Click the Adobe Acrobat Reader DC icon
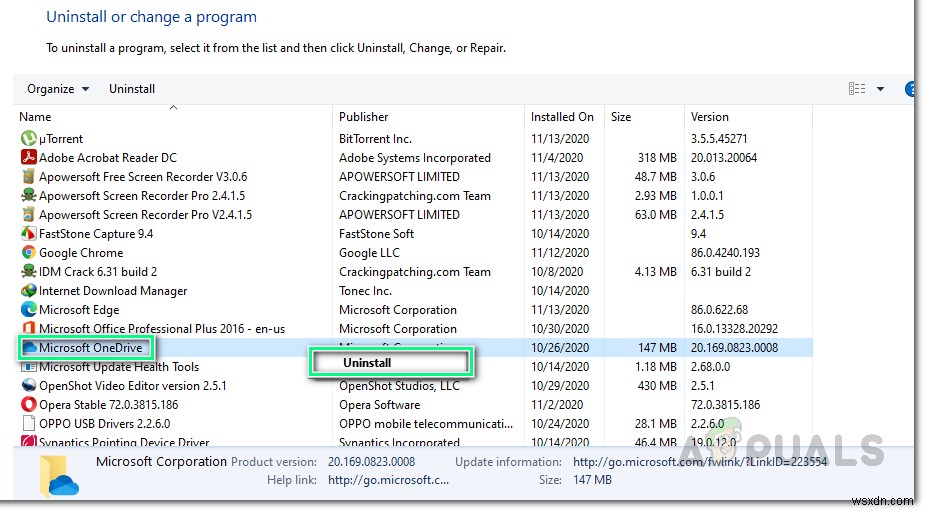 (28, 158)
